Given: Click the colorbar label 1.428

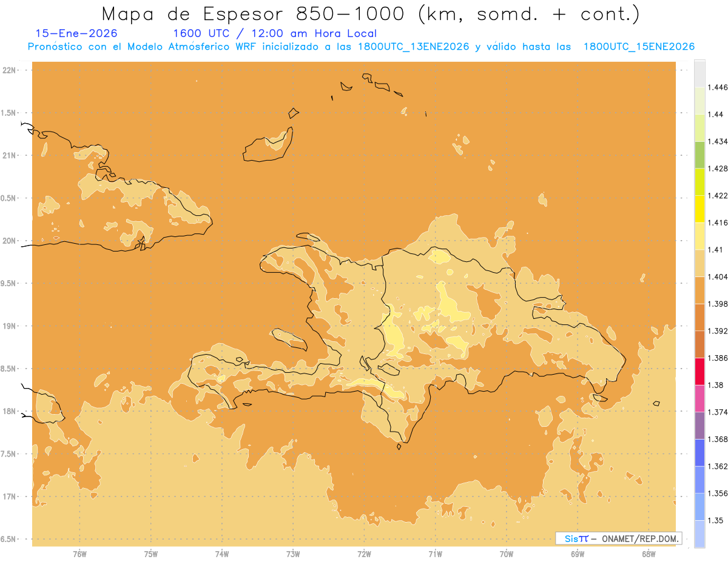Looking at the screenshot, I should coord(718,169).
